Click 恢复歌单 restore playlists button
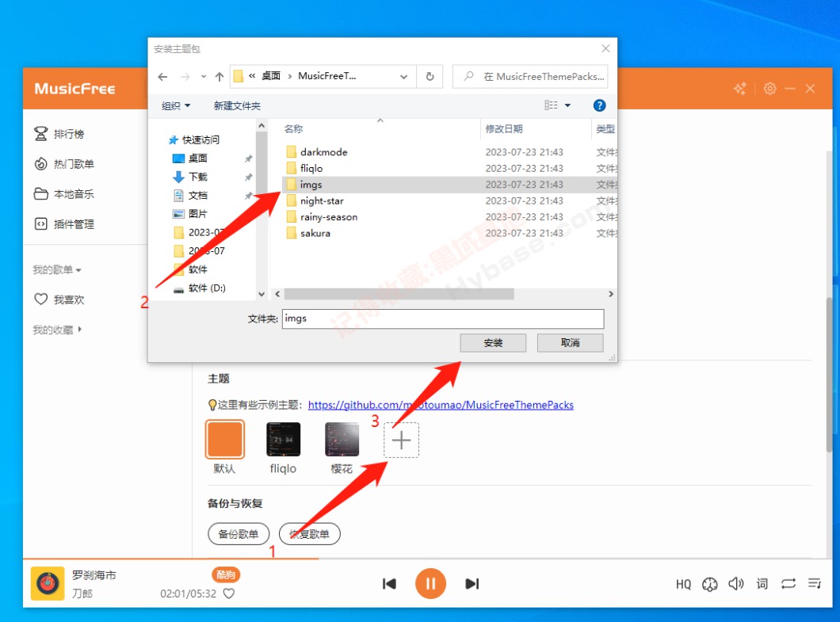Screen dimensions: 840x622 point(310,534)
